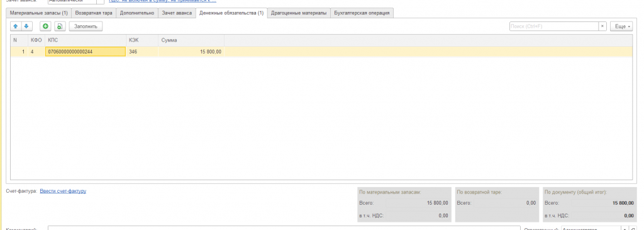Click the Зачет аванса field at top

tap(72, 2)
